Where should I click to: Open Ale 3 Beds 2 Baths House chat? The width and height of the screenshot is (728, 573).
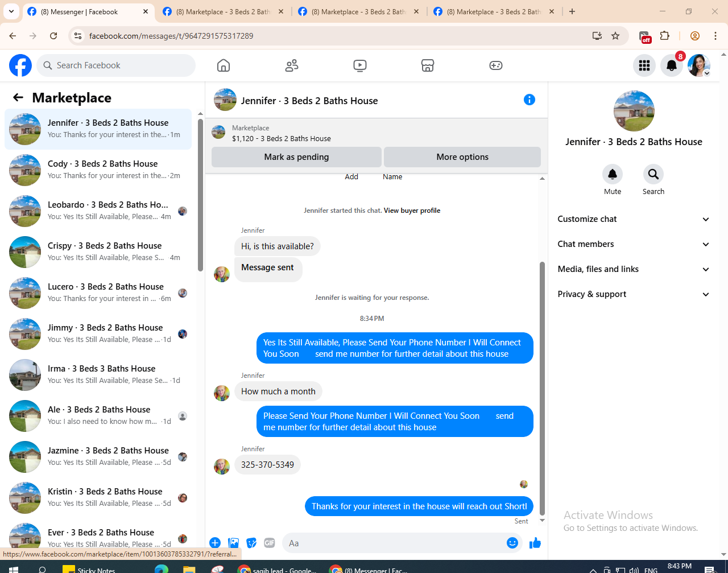point(98,416)
